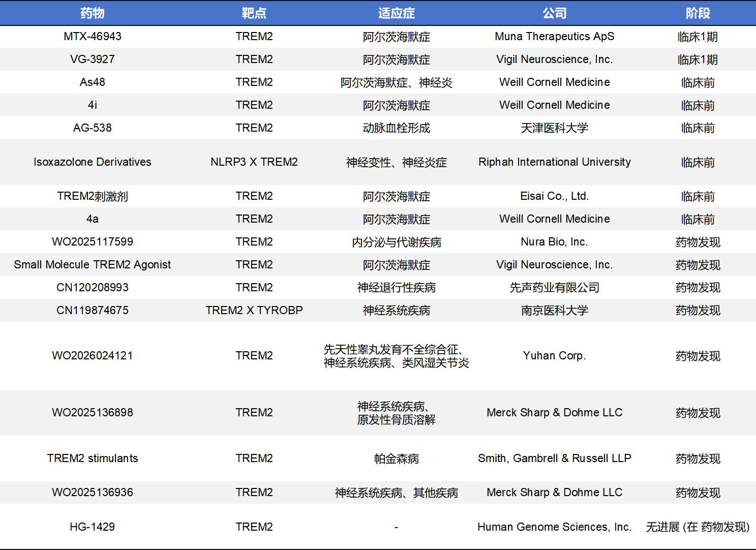Screen dimensions: 756x550
Task: Click the 适应症 column header
Action: coord(396,13)
